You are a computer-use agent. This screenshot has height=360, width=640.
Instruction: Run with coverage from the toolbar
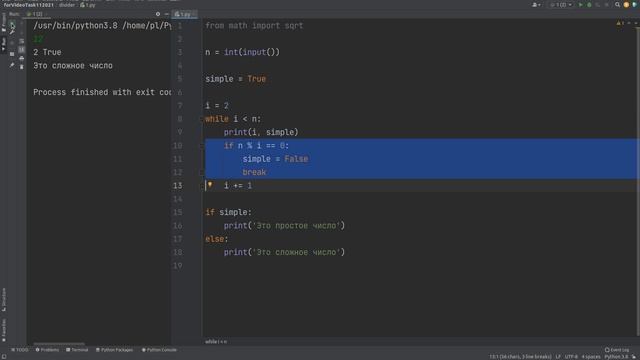click(598, 4)
